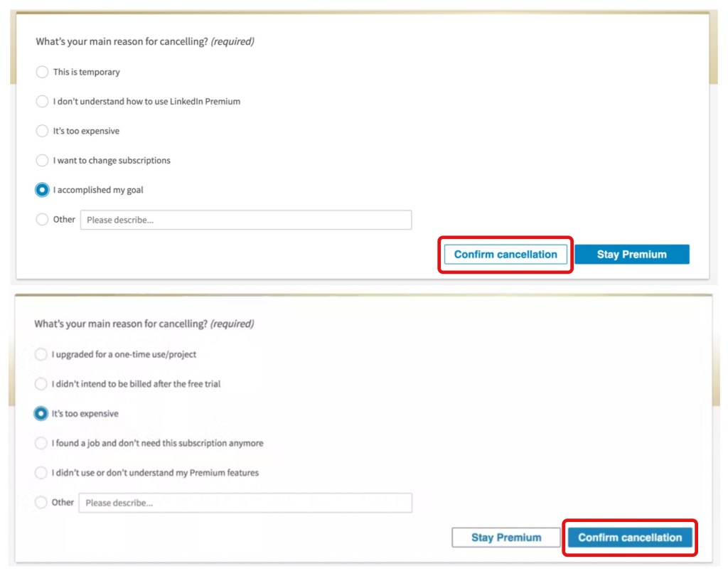Click the "Please describe..." field in the bottom form
The height and width of the screenshot is (576, 728).
tap(245, 502)
